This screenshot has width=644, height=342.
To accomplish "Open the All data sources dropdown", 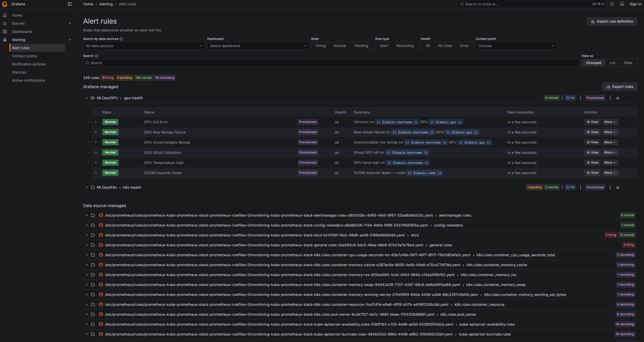I will 144,46.
